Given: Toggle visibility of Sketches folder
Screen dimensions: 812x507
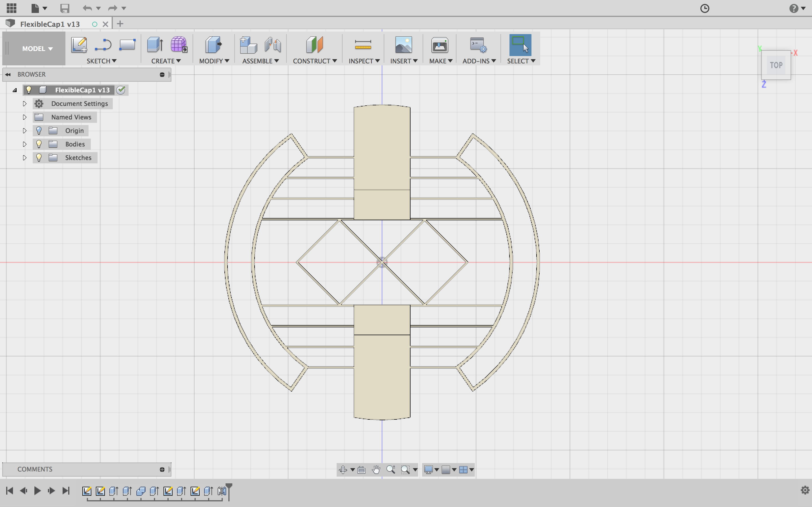Looking at the screenshot, I should pyautogui.click(x=39, y=158).
